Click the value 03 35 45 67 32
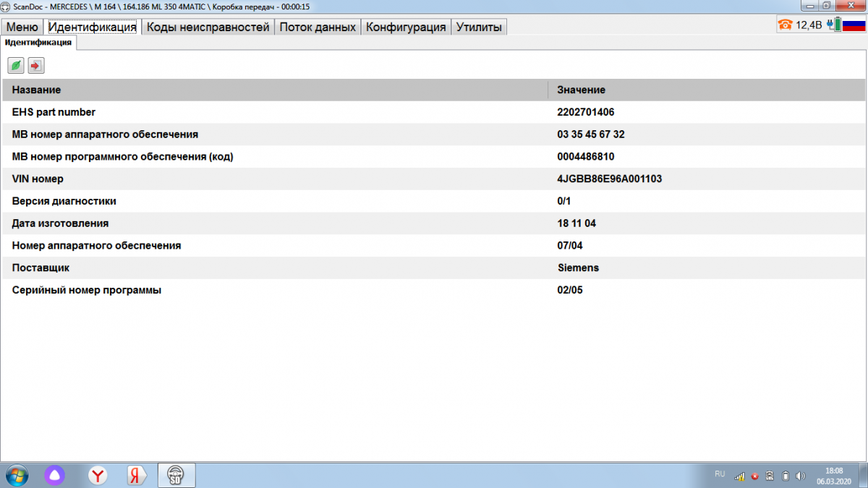This screenshot has height=488, width=868. tap(591, 134)
